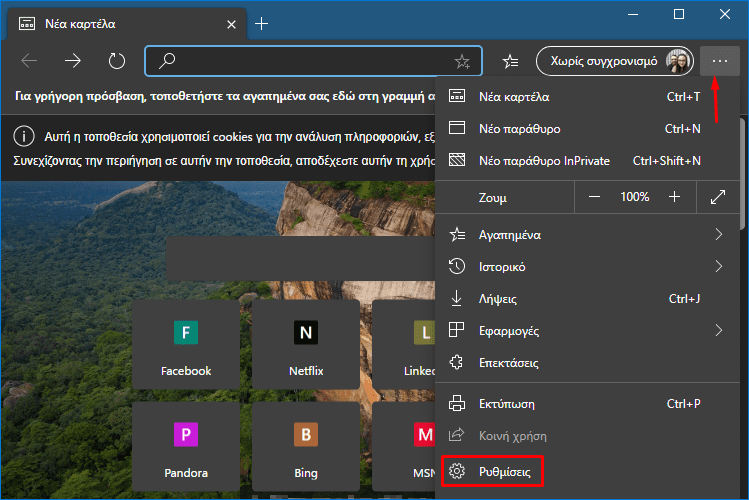
Task: Open the favorites list toolbar icon
Action: (510, 61)
